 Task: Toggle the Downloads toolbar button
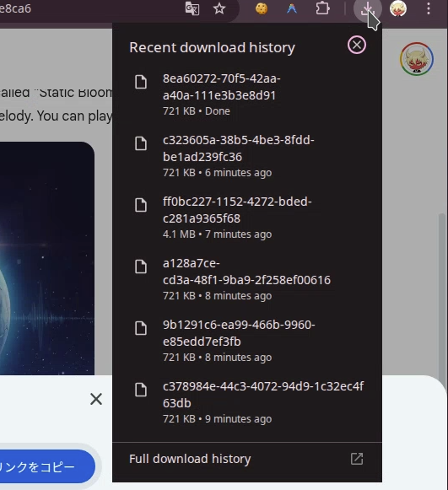(367, 8)
